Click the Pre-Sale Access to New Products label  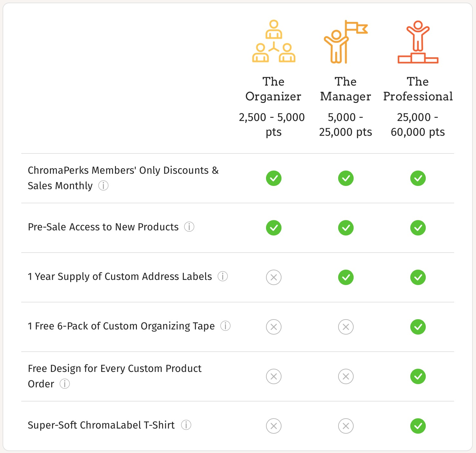point(103,227)
